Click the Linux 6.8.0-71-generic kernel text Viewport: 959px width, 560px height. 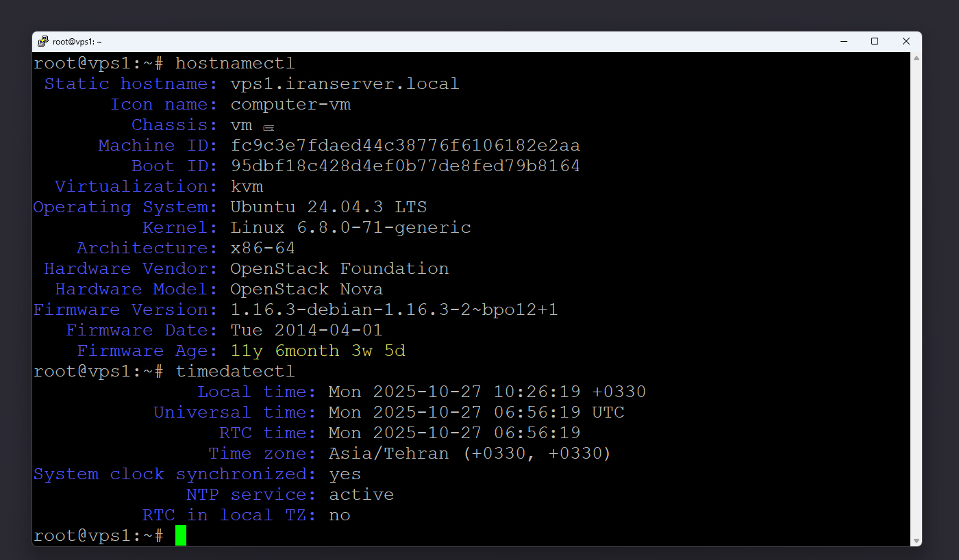click(x=350, y=228)
